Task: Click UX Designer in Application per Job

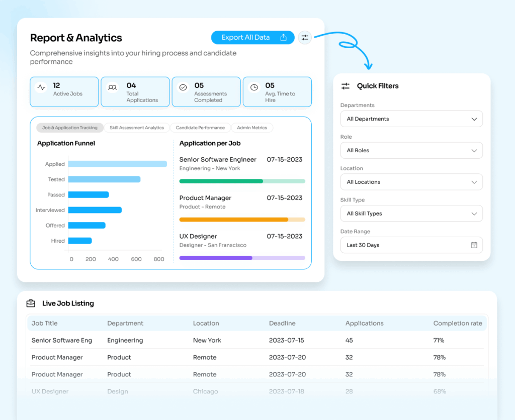Action: (x=198, y=236)
